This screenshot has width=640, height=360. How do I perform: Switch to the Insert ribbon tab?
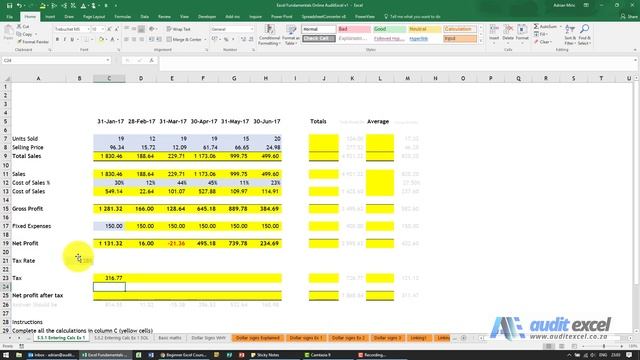click(x=50, y=17)
